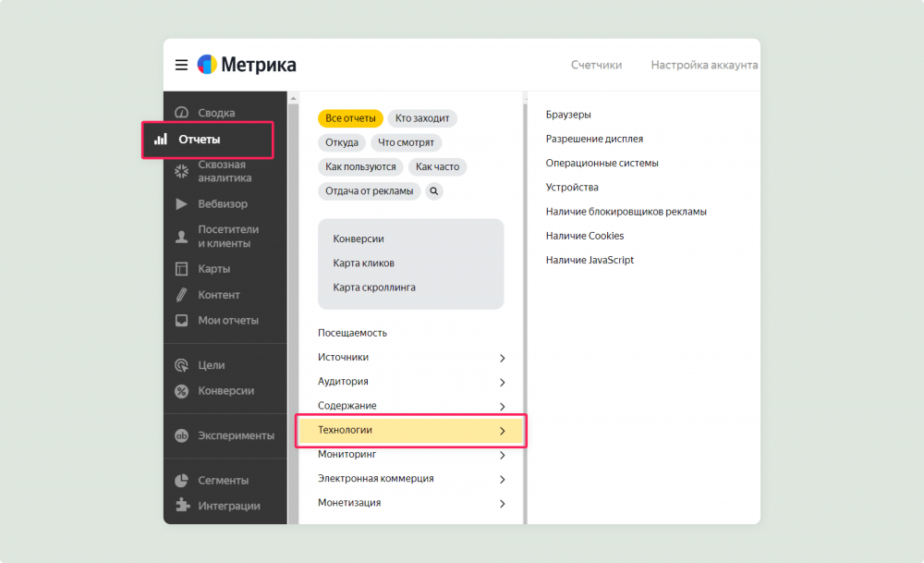The image size is (924, 563).
Task: Open Конверсии in the quick reports box
Action: pos(359,239)
